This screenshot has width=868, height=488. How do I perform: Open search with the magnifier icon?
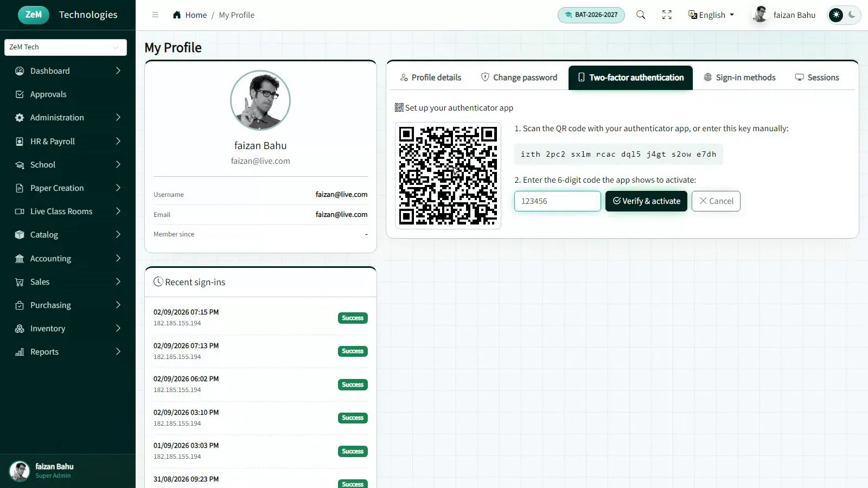pos(641,15)
